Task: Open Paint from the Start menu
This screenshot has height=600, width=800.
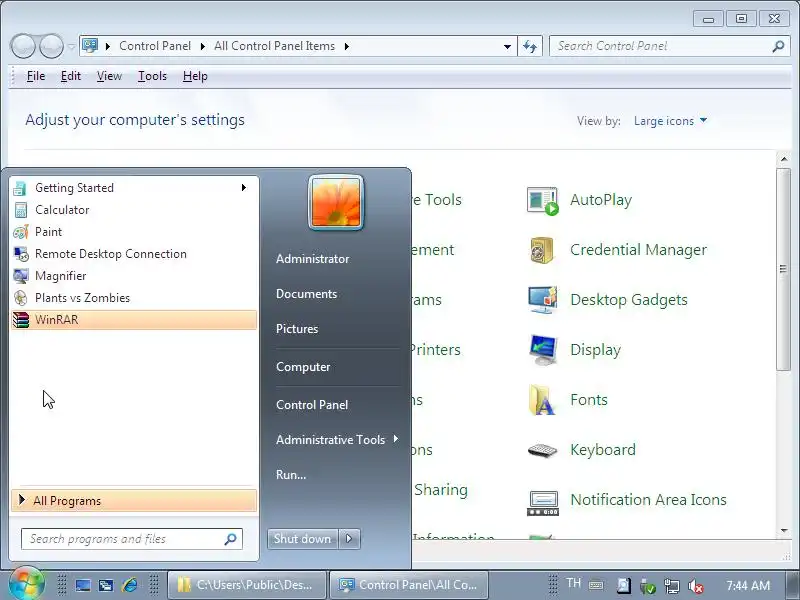Action: (134, 232)
